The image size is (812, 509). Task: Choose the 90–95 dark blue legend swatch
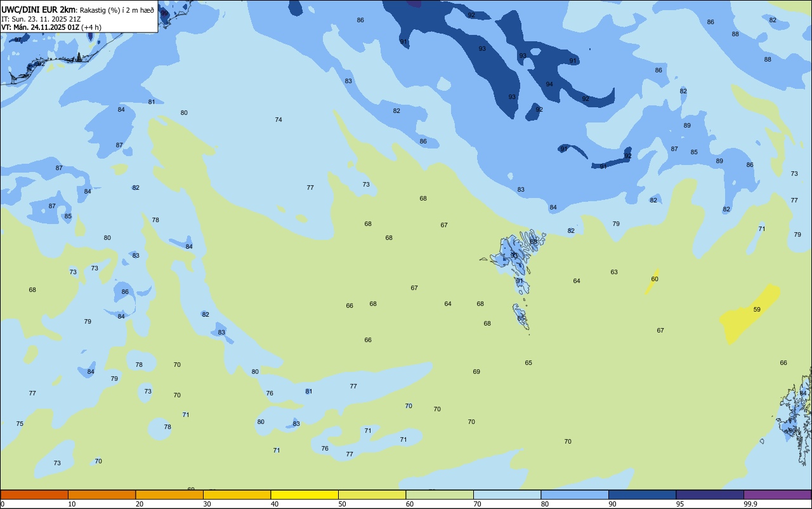(642, 494)
